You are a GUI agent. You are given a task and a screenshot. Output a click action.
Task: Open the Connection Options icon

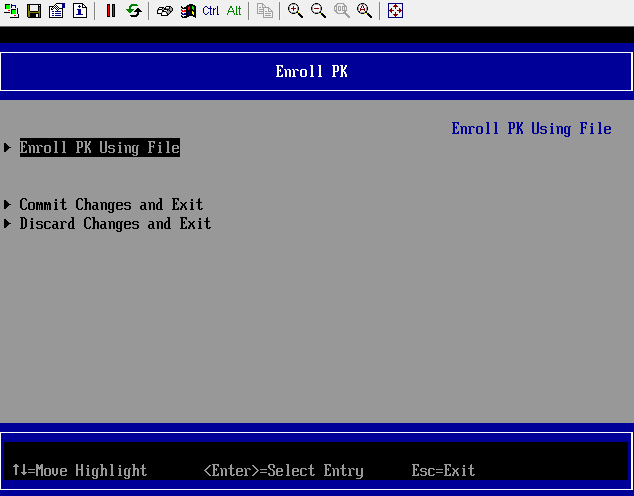click(x=57, y=11)
